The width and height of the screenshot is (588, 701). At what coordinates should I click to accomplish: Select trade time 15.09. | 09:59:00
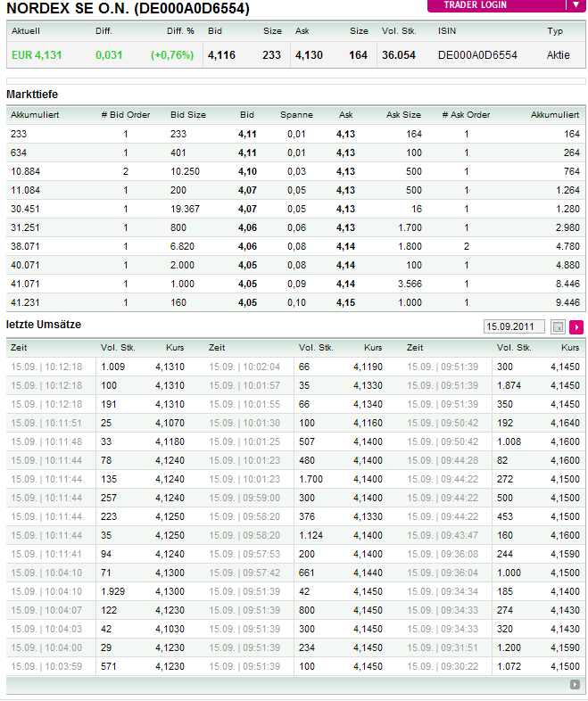click(244, 498)
